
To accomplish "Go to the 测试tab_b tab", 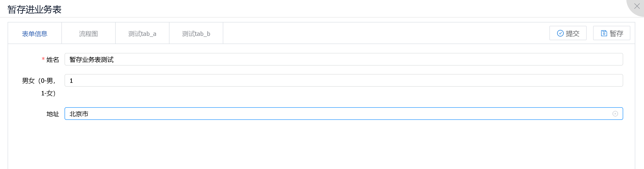I will click(x=196, y=33).
